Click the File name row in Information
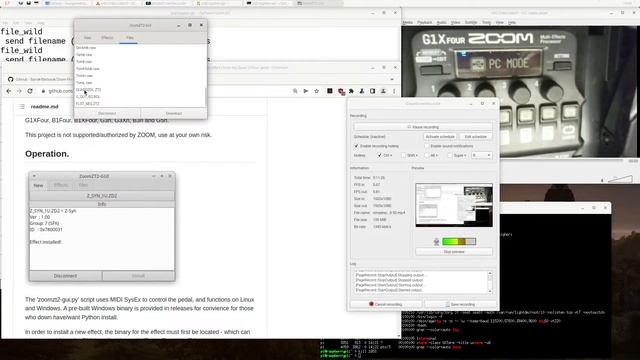This screenshot has width=640, height=360. click(380, 213)
